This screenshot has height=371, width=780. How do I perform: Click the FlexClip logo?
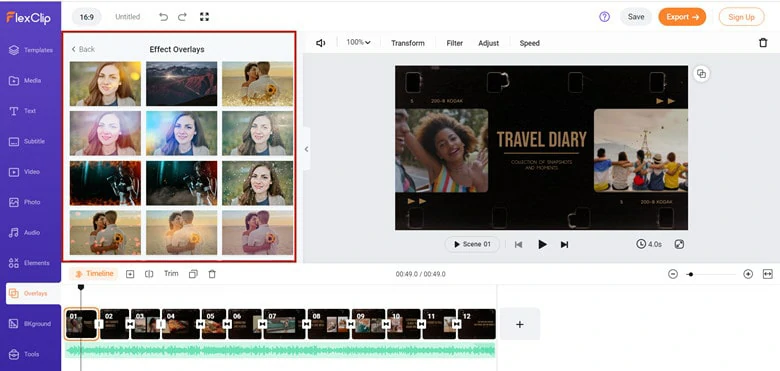pos(28,17)
